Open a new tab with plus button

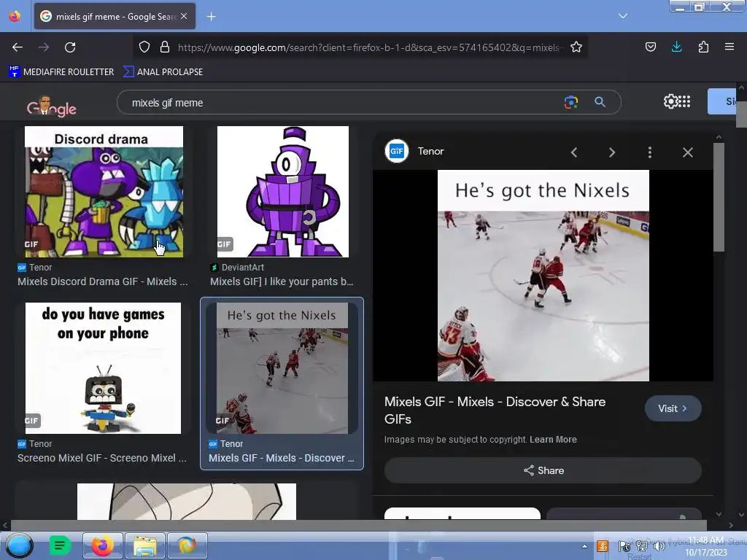(211, 17)
